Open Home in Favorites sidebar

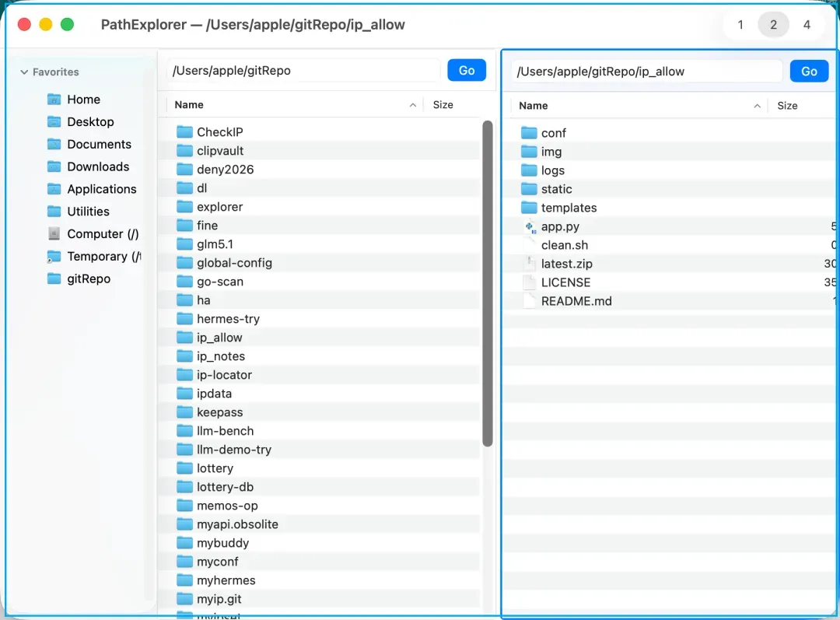coord(83,99)
